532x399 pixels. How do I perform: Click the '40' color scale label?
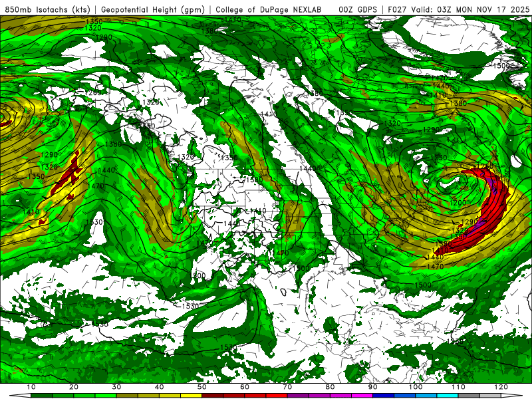click(x=159, y=387)
